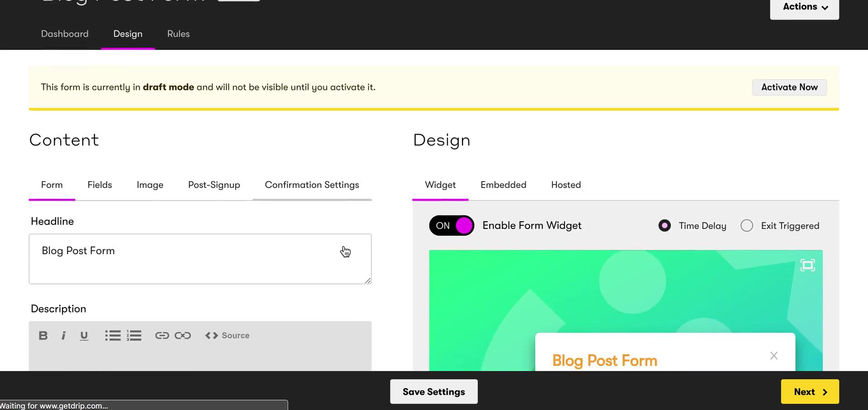The image size is (868, 410).
Task: Close the Blog Post Form preview popup
Action: click(774, 356)
